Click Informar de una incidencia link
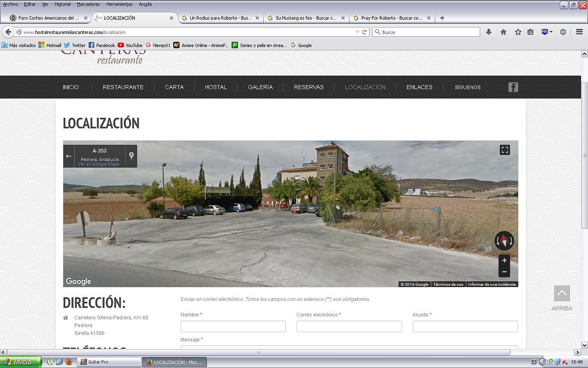The width and height of the screenshot is (588, 368). coord(492,284)
